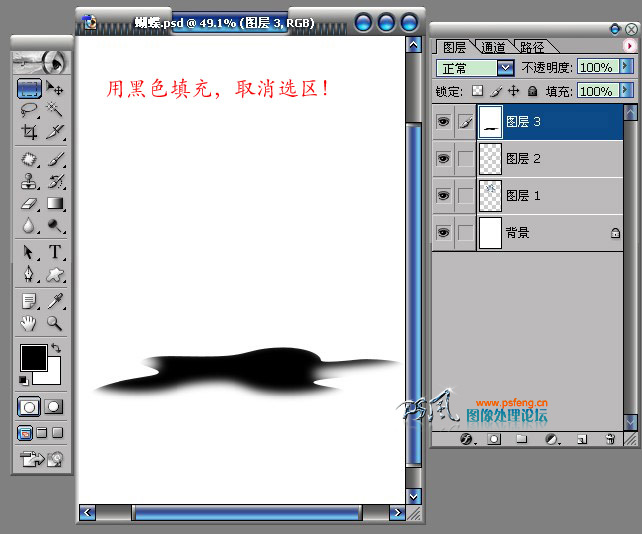Click the delete layer trash button
642x534 pixels.
coord(610,439)
